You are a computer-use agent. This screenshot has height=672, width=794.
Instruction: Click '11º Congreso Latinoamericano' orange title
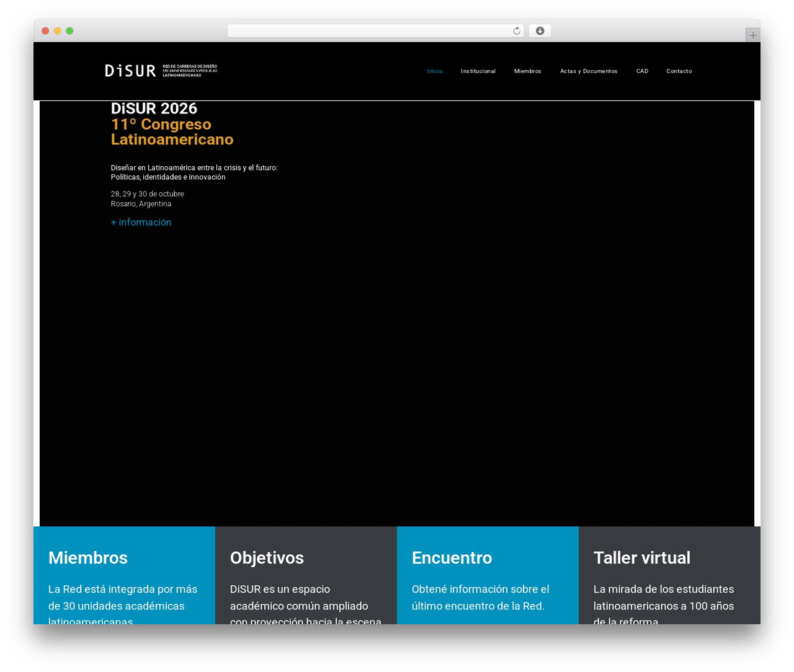(x=172, y=132)
